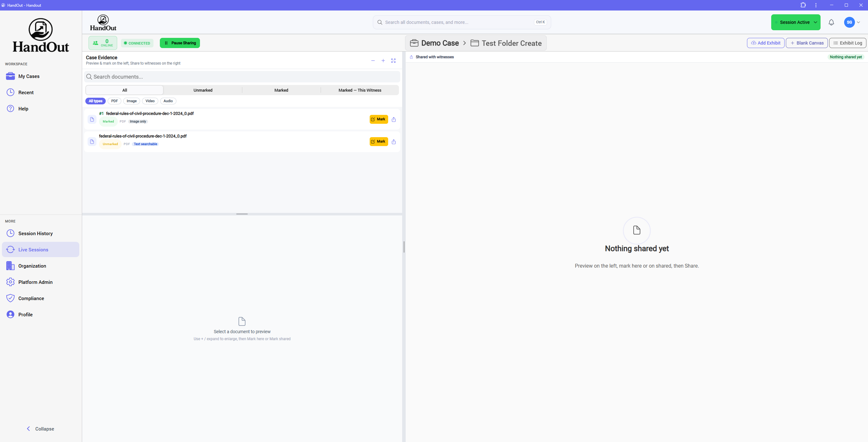Click the CONNECTED status badge

click(x=137, y=43)
